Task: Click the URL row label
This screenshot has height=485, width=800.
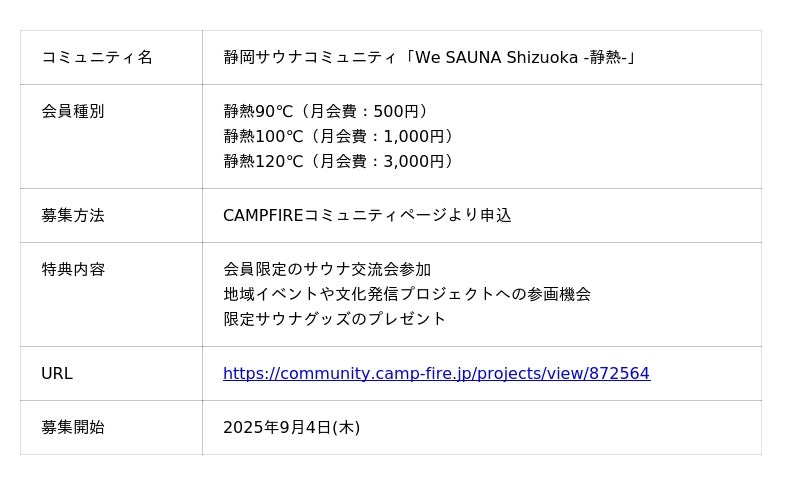Action: click(x=57, y=374)
